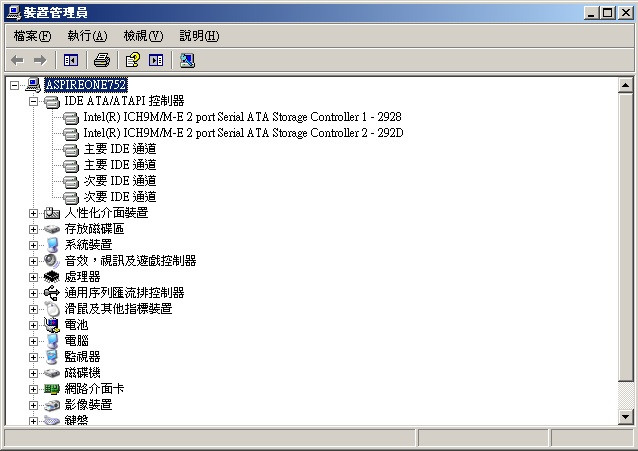The image size is (638, 451).
Task: Collapse the IDE ATA/ATAPI 控制器 branch
Action: point(34,101)
